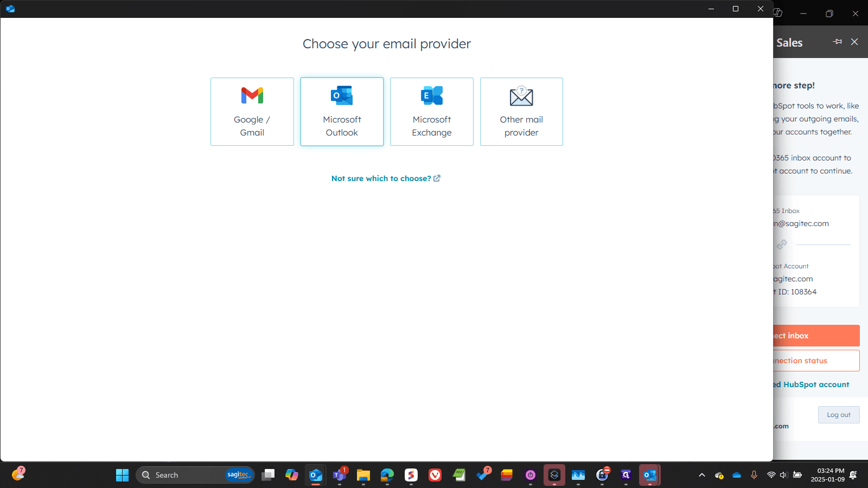Open the clock showing 03:24 PM

coord(828,475)
